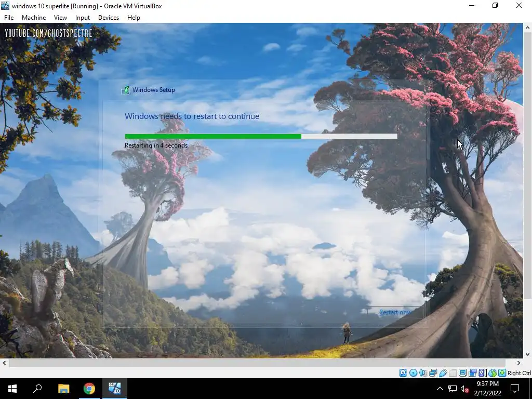The image size is (532, 399).
Task: Click the virtualization features V icon
Action: coord(482,373)
